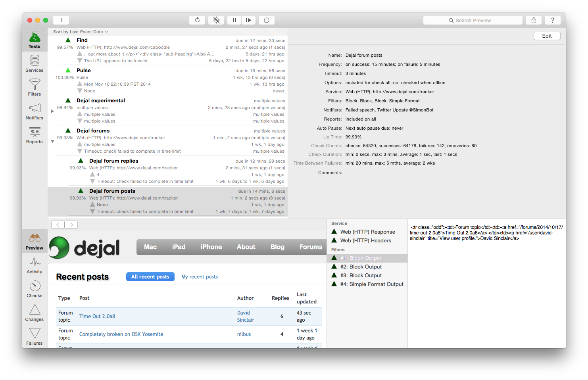Select the Dejal forum replies test

tap(167, 171)
